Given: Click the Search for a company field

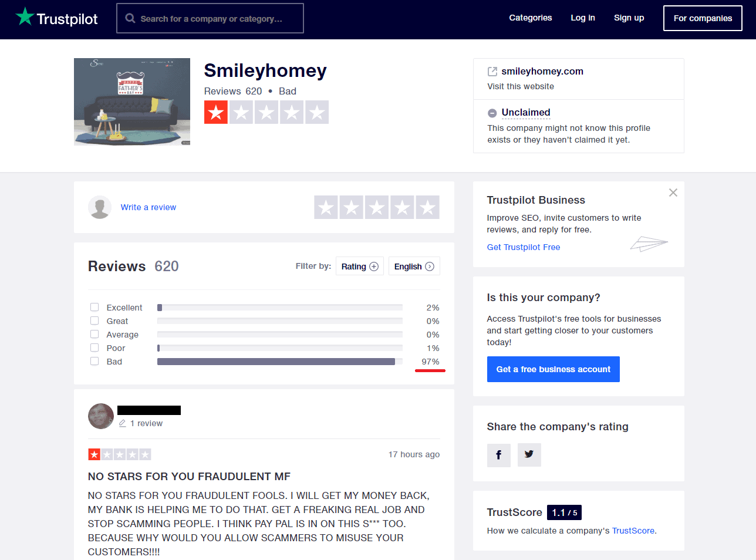Looking at the screenshot, I should (210, 18).
